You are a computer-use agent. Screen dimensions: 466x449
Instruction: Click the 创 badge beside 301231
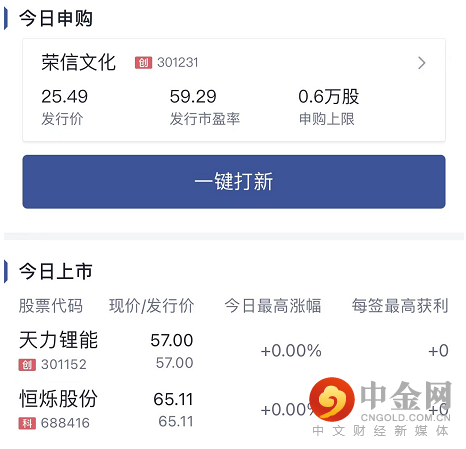pos(143,63)
